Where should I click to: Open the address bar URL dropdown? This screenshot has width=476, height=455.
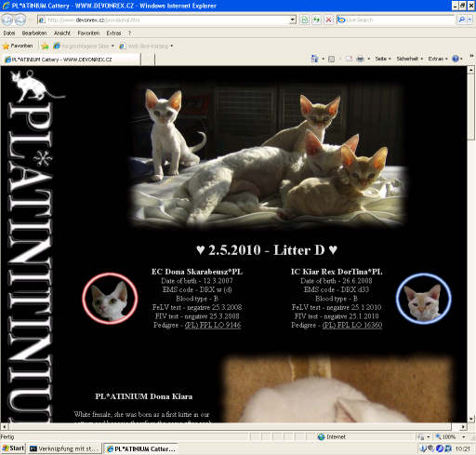pos(293,20)
